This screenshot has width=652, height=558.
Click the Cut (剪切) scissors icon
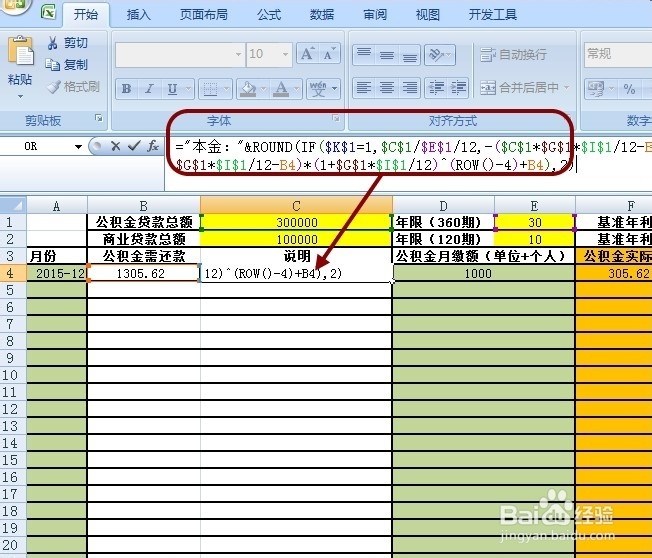[52, 43]
